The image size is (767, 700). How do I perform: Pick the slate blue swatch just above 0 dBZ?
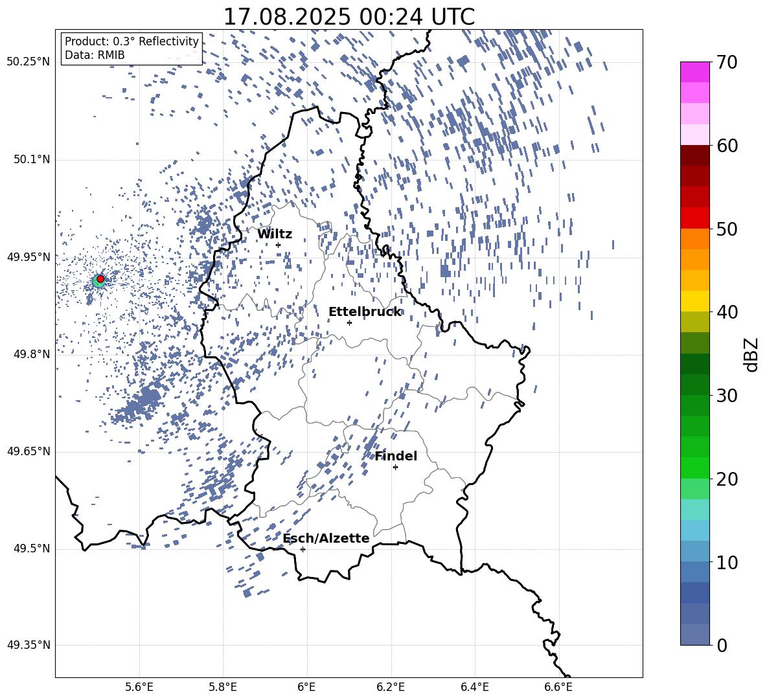(x=695, y=635)
